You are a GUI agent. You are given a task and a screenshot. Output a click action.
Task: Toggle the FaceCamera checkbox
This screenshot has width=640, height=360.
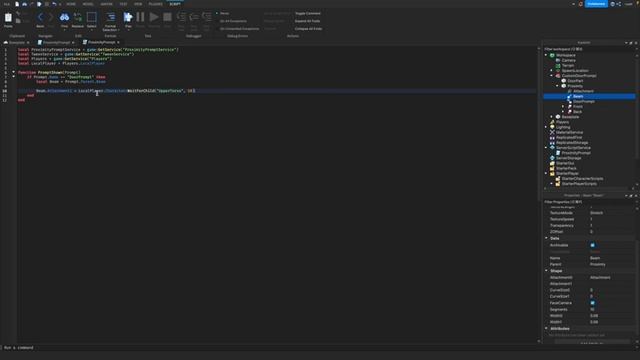click(592, 303)
